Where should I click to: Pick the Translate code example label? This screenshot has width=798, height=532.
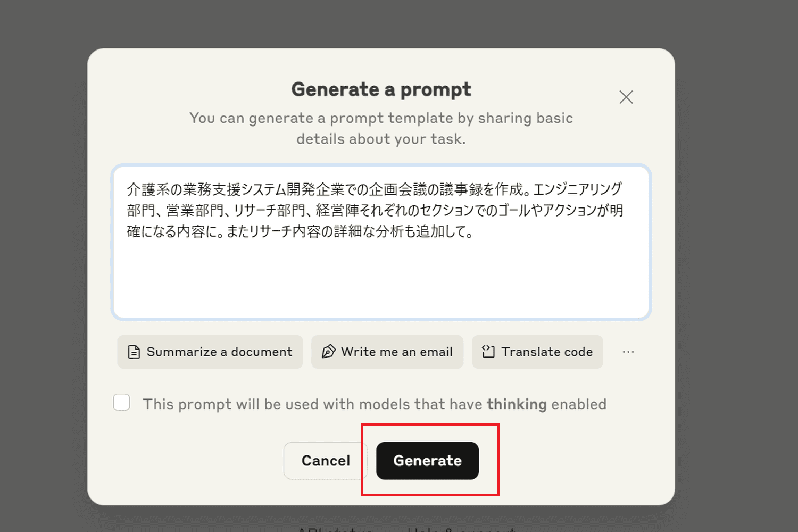pyautogui.click(x=547, y=352)
